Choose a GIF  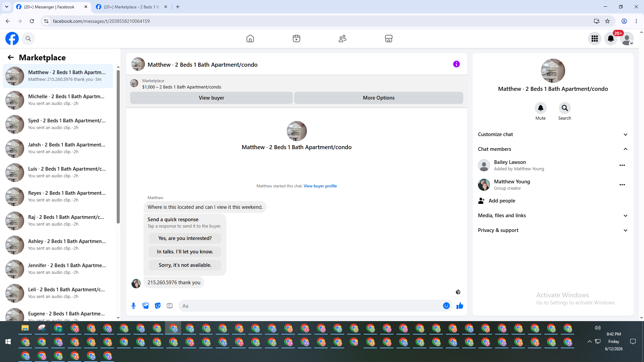point(170,306)
